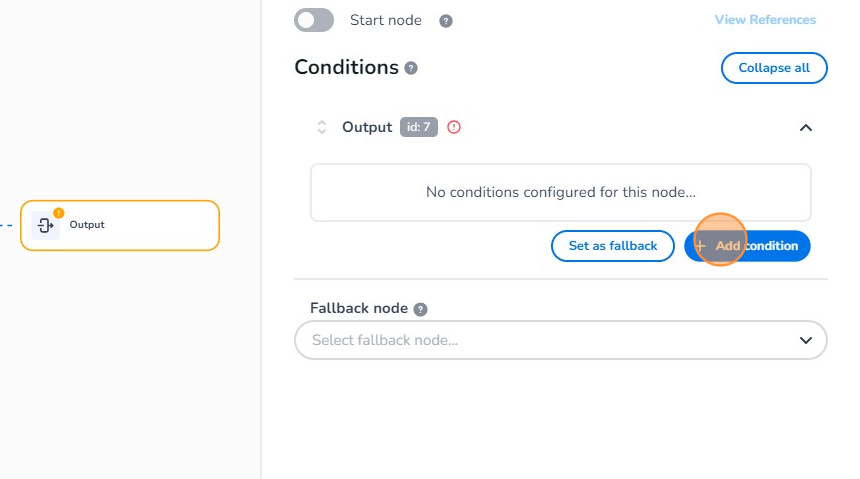Image resolution: width=860 pixels, height=479 pixels.
Task: Expand the fallback node dropdown arrow
Action: coord(806,340)
